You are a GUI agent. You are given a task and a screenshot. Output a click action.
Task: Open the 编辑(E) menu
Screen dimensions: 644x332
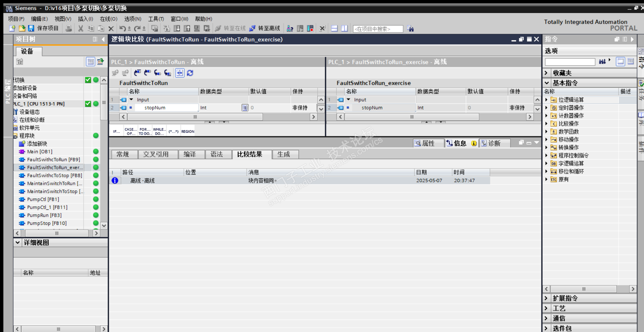pyautogui.click(x=39, y=19)
